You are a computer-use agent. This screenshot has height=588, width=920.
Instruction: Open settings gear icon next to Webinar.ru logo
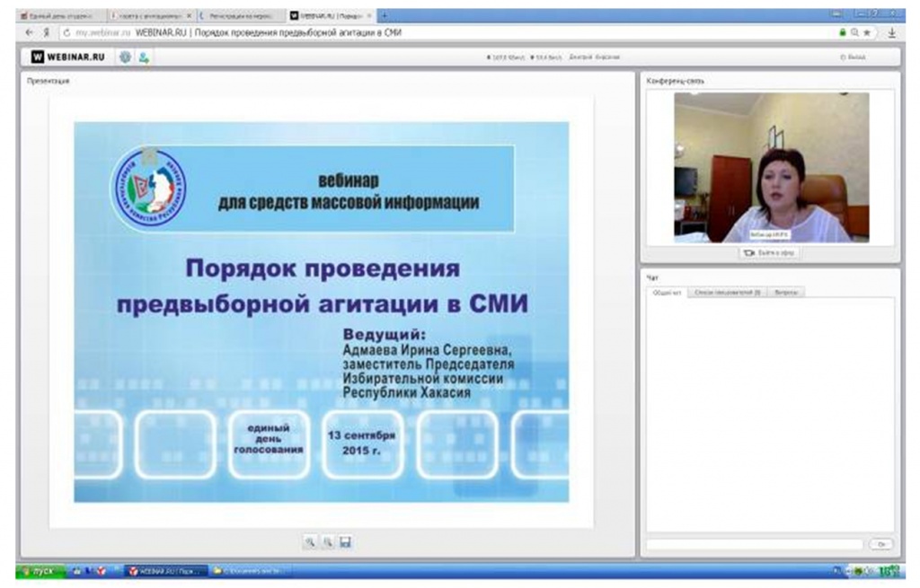click(125, 57)
